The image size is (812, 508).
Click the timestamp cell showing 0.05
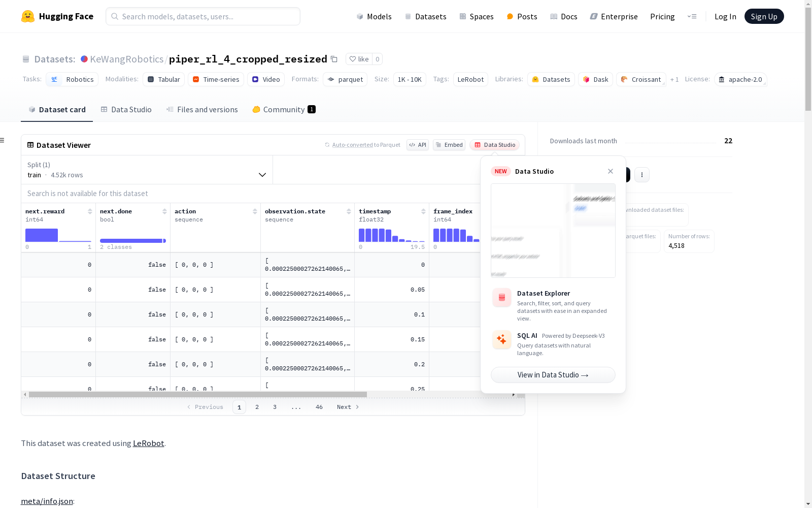click(392, 290)
